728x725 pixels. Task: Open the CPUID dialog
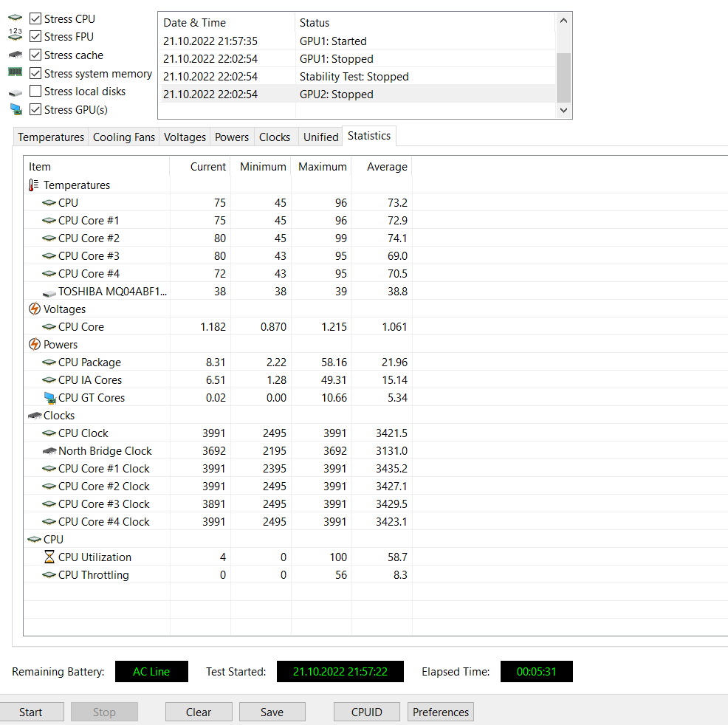[x=366, y=712]
